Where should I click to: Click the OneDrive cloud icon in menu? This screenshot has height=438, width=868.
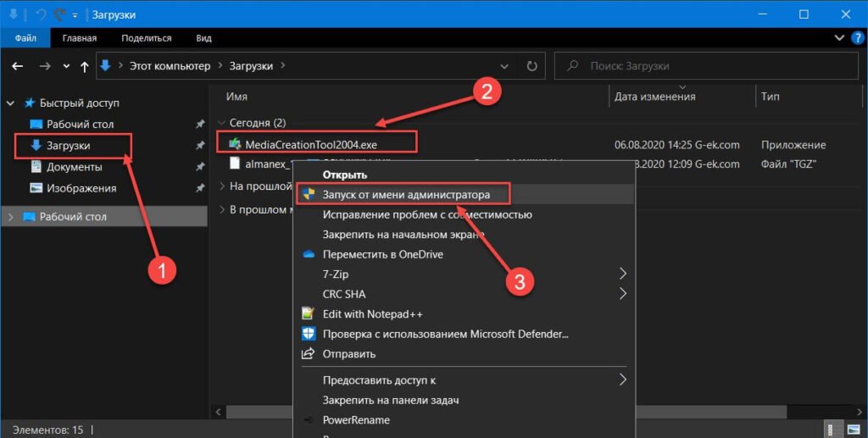[309, 255]
